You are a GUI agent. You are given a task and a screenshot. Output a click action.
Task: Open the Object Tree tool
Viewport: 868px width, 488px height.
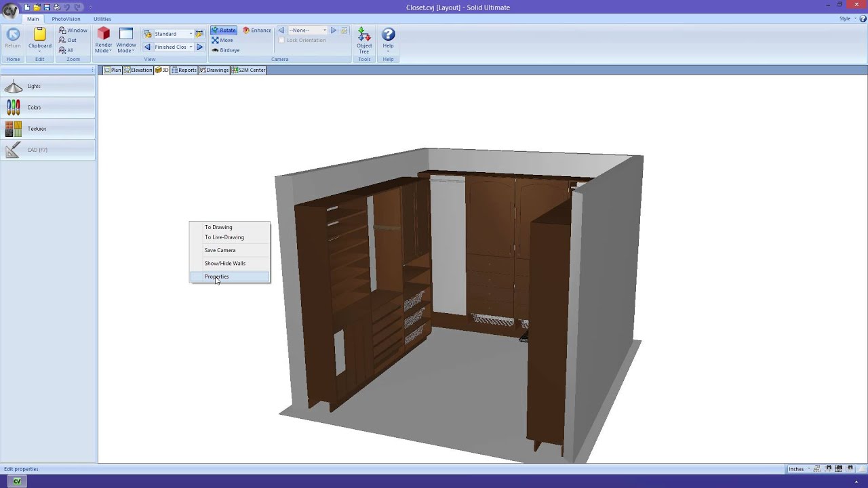[x=364, y=41]
